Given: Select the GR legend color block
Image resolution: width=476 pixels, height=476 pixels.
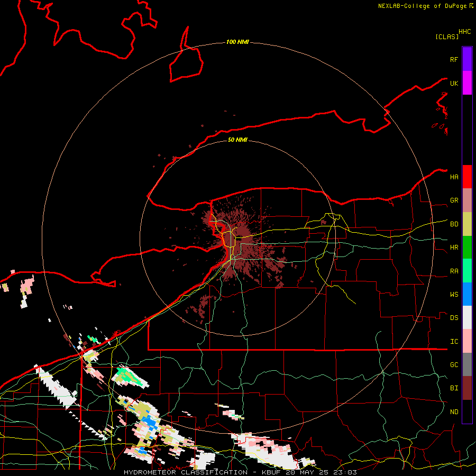Looking at the screenshot, I should pyautogui.click(x=467, y=200).
